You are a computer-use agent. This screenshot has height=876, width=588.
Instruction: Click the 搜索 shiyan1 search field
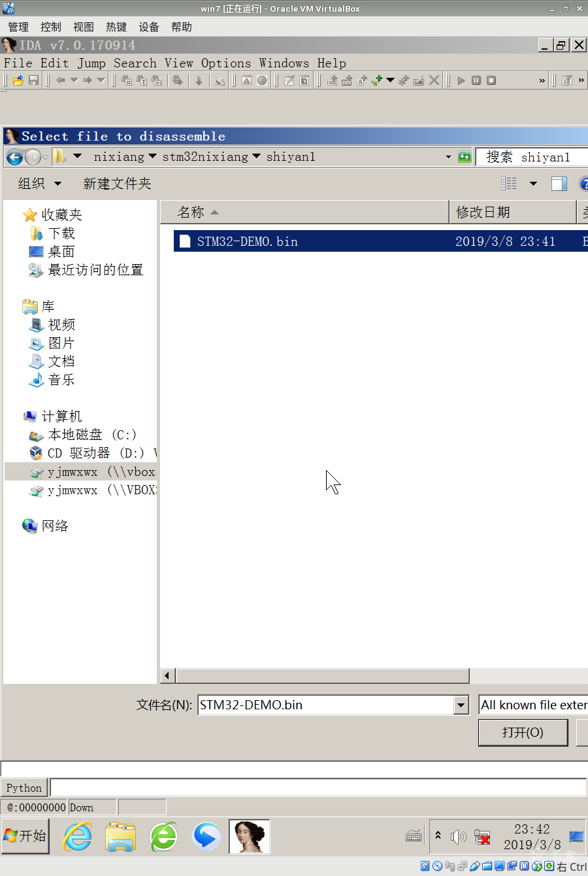point(532,157)
